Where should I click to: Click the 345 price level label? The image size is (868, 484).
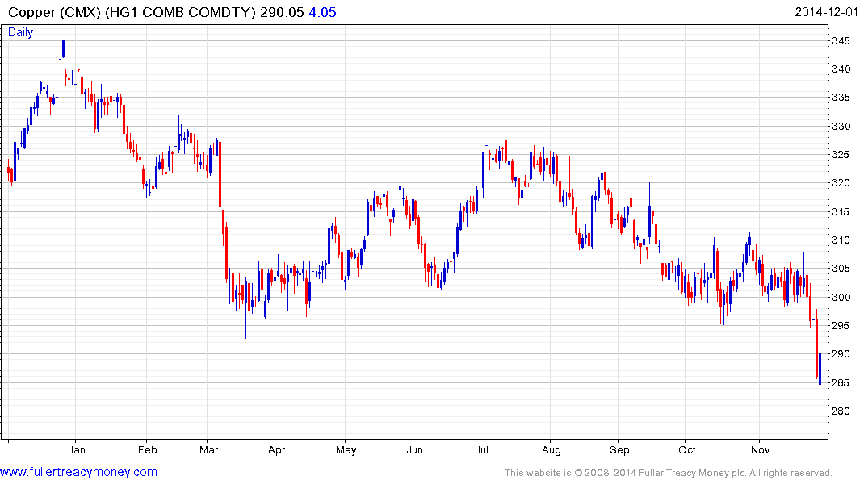pyautogui.click(x=841, y=41)
